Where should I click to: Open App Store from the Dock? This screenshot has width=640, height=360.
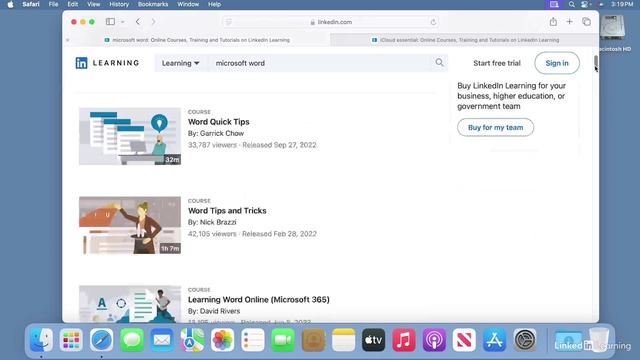click(x=494, y=340)
